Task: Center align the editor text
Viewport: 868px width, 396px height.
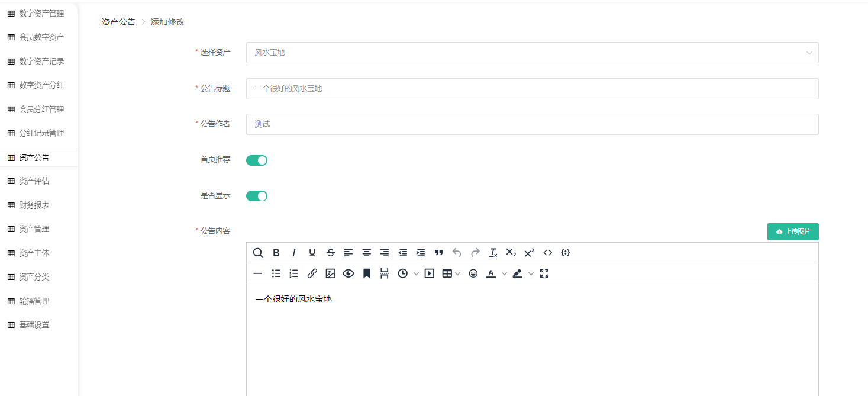Action: (x=366, y=253)
